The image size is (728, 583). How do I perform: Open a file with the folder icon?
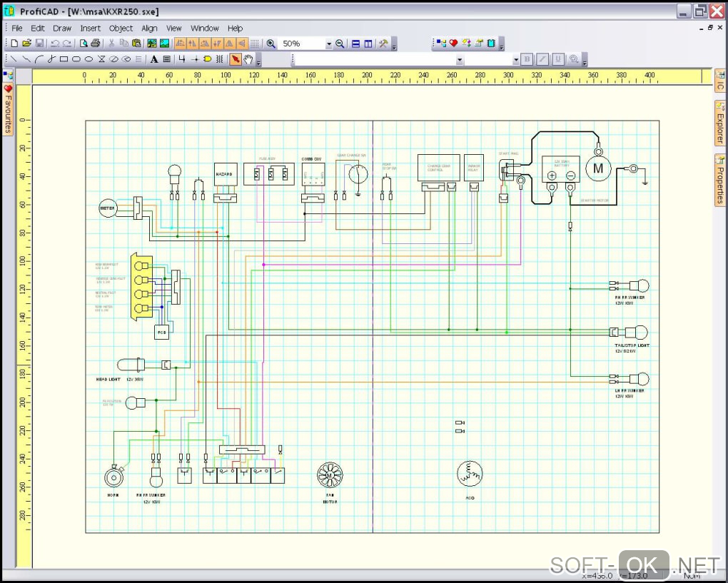pyautogui.click(x=26, y=44)
